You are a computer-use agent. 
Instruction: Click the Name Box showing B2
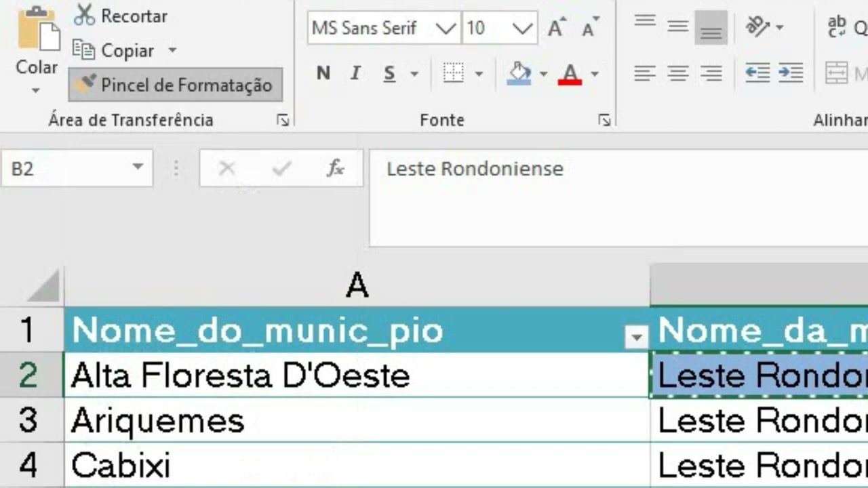[68, 168]
